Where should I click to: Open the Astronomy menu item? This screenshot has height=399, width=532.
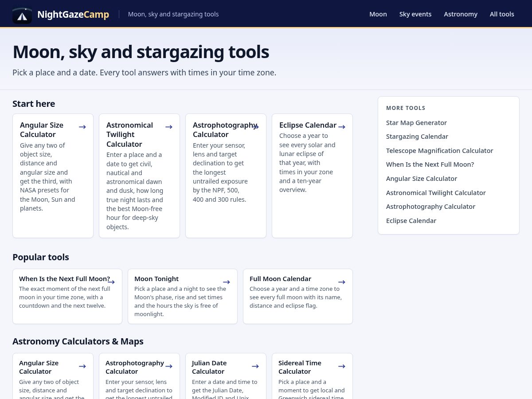(x=461, y=14)
